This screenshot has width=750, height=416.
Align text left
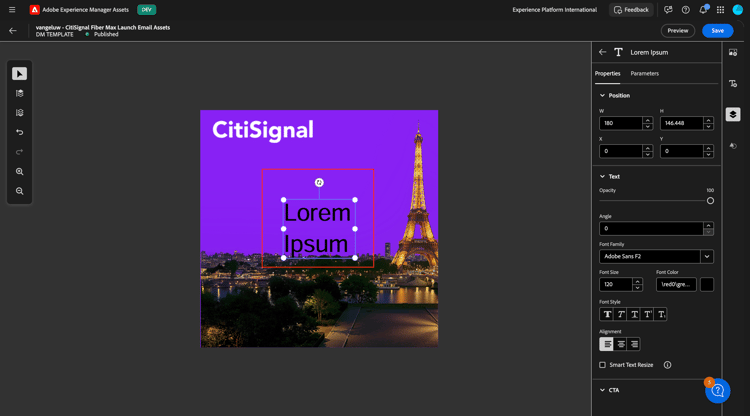point(607,344)
